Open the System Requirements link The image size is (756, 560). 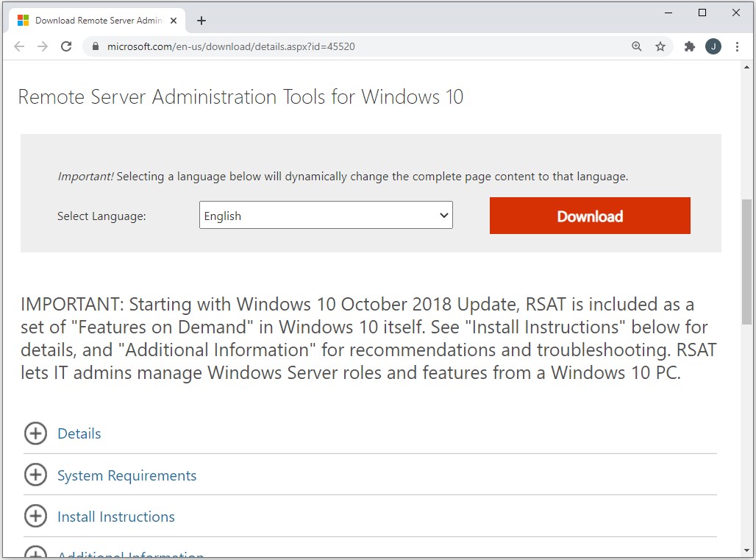[x=126, y=475]
